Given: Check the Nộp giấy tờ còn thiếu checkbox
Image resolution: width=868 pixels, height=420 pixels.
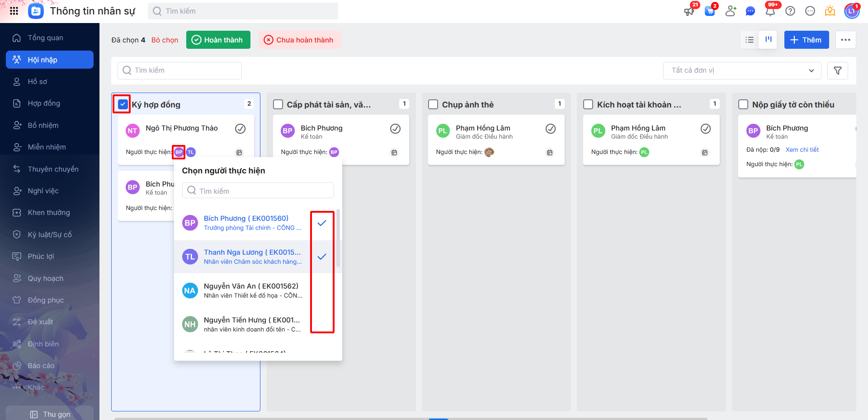Looking at the screenshot, I should pyautogui.click(x=743, y=104).
